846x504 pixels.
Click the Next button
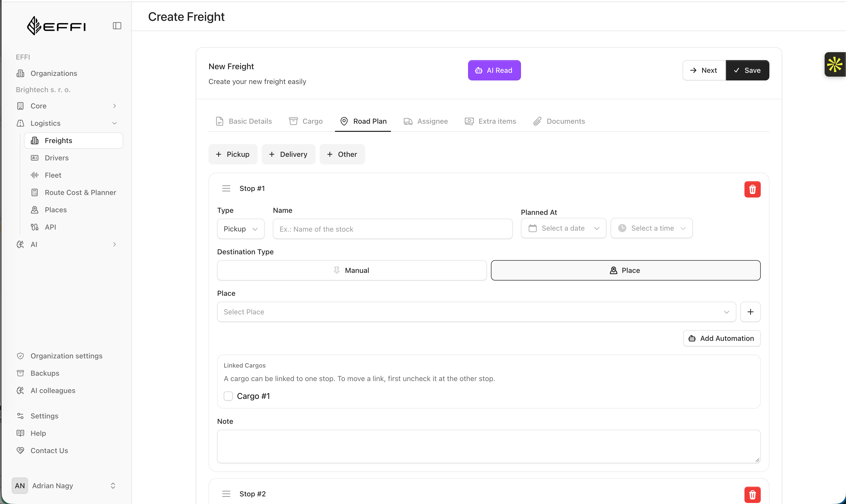click(x=704, y=70)
